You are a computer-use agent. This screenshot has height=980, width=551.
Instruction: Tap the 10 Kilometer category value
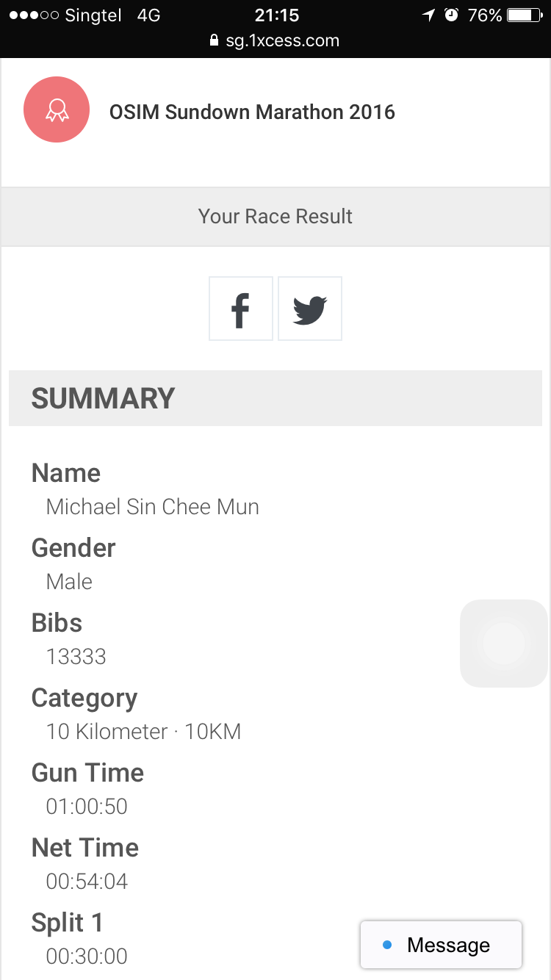coord(143,732)
